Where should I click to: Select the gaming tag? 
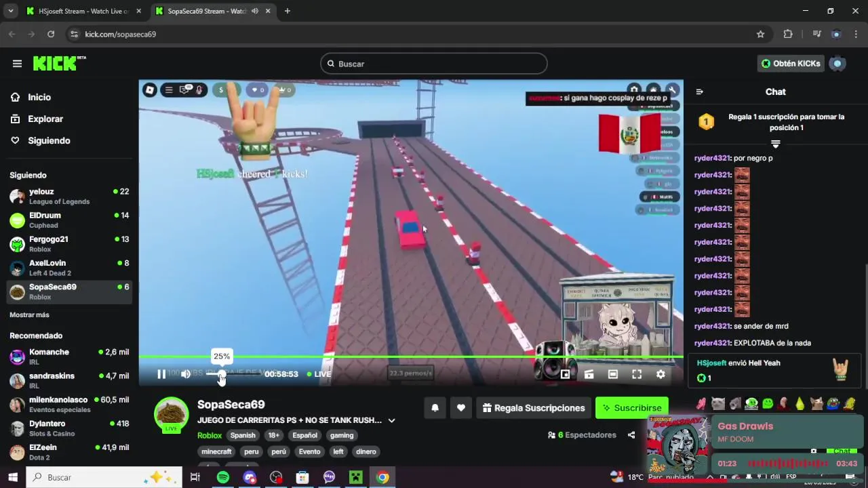342,436
